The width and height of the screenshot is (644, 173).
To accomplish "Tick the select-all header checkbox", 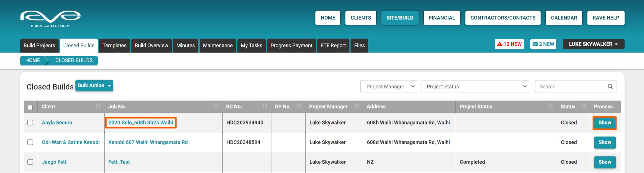I will (x=30, y=107).
